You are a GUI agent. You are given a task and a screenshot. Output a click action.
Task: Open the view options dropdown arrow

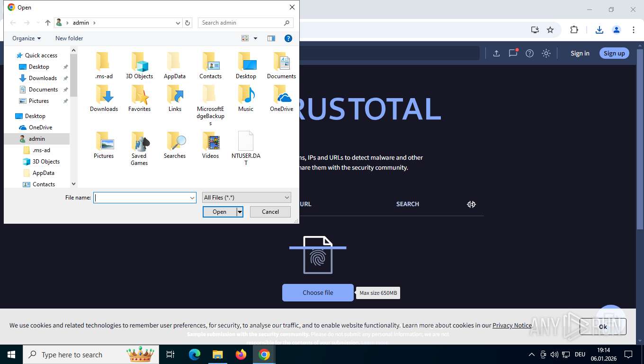click(x=256, y=38)
